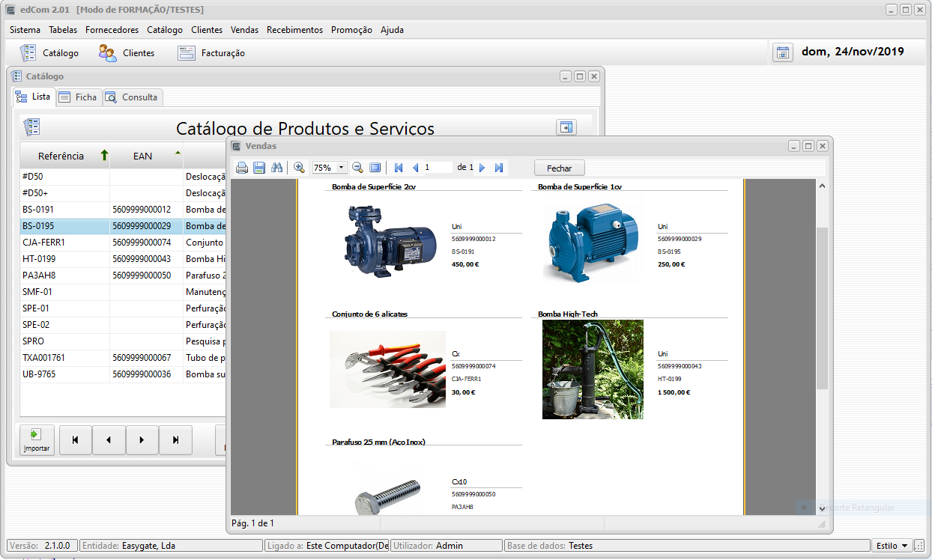Zoom in on the report preview
Image resolution: width=932 pixels, height=560 pixels.
pyautogui.click(x=299, y=168)
